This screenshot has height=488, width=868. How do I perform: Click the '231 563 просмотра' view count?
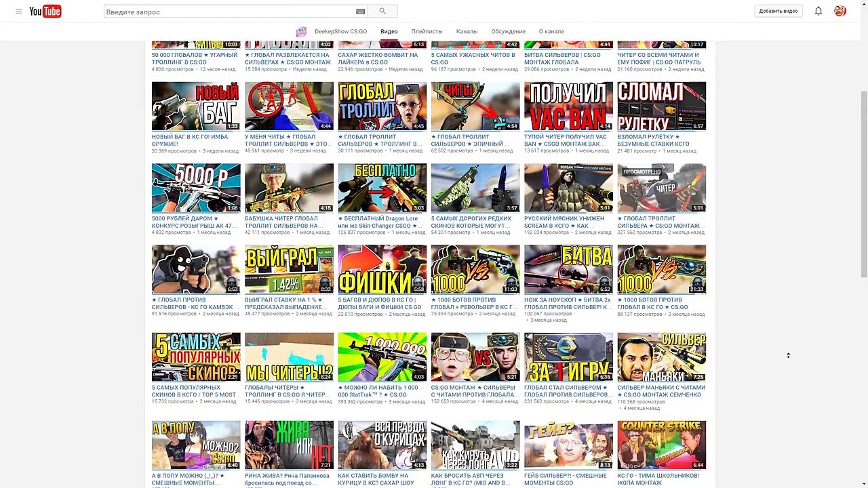547,402
